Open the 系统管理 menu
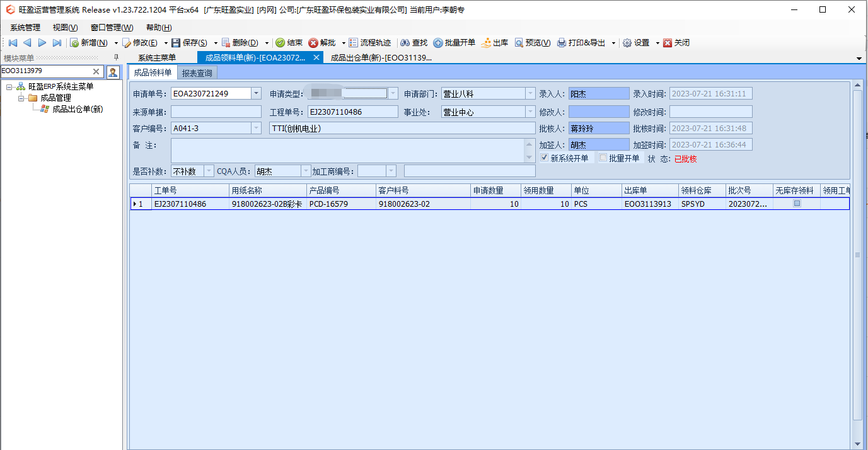This screenshot has height=450, width=868. [x=25, y=27]
